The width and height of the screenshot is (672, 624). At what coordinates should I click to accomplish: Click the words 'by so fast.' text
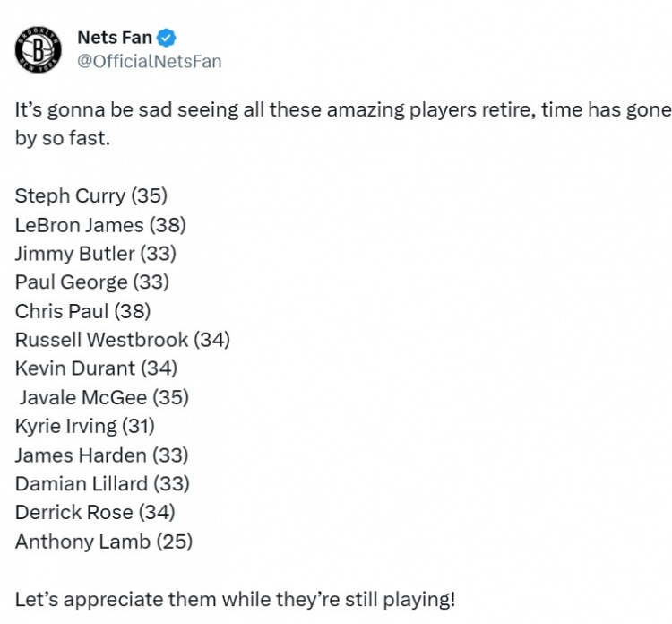tap(63, 139)
